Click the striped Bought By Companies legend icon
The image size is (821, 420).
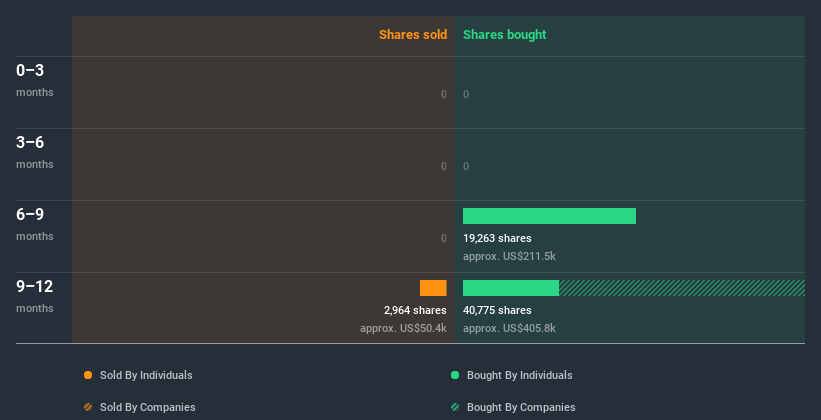click(455, 407)
